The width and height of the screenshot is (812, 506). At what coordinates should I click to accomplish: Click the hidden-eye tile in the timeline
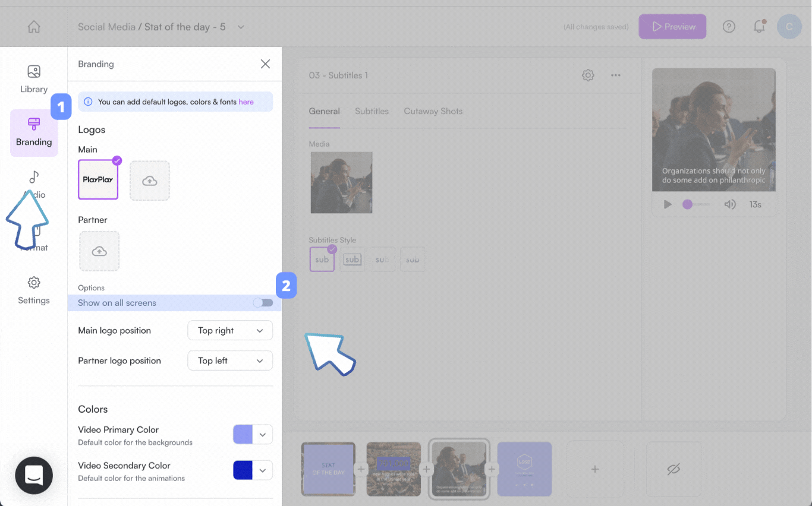click(x=673, y=469)
